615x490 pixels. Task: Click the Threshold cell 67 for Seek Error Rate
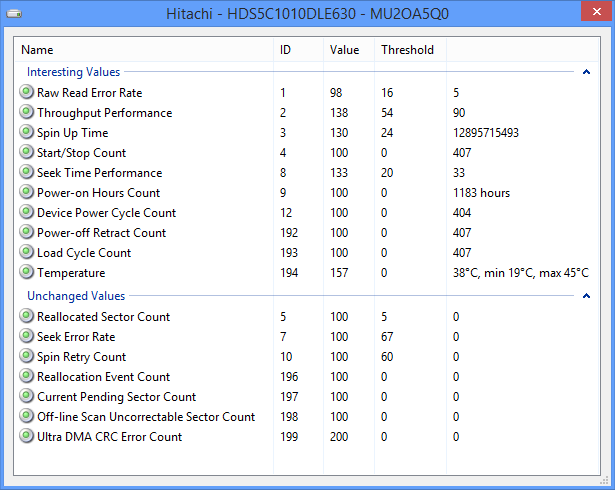point(387,337)
